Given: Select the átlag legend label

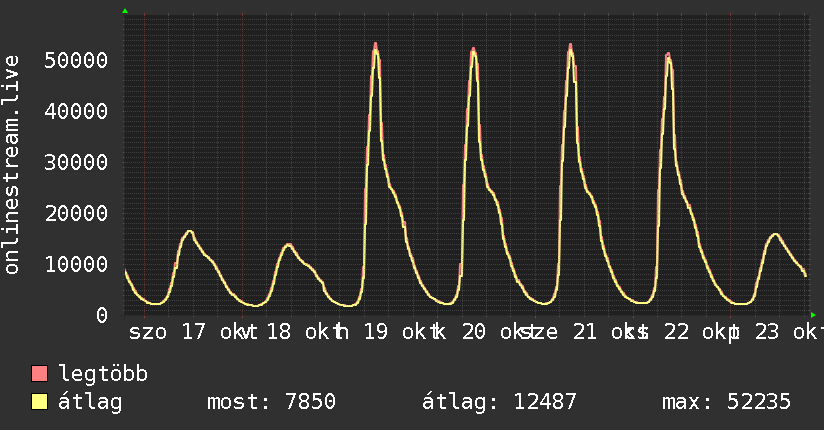Looking at the screenshot, I should [x=90, y=402].
